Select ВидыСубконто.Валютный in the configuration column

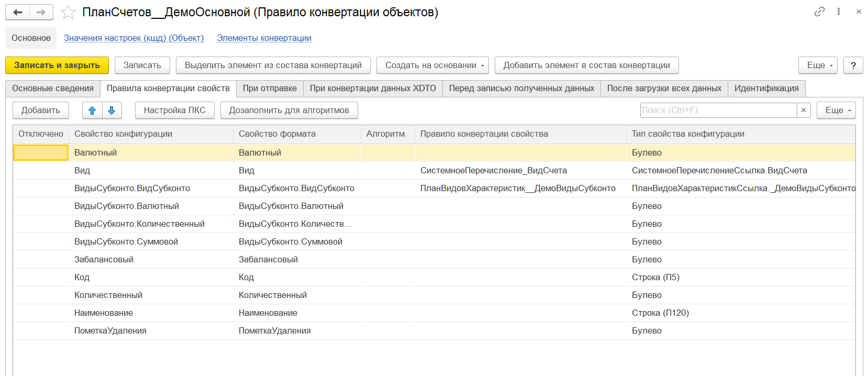point(151,206)
